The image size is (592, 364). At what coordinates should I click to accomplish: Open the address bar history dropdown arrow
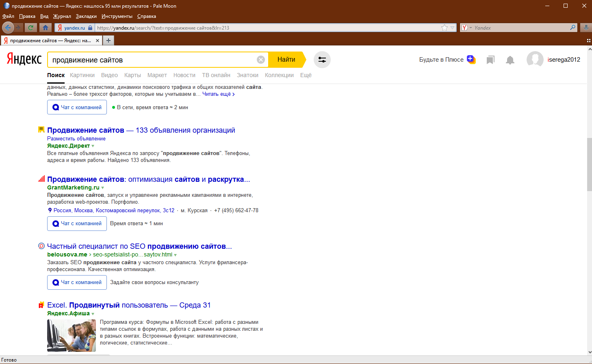[x=452, y=28]
